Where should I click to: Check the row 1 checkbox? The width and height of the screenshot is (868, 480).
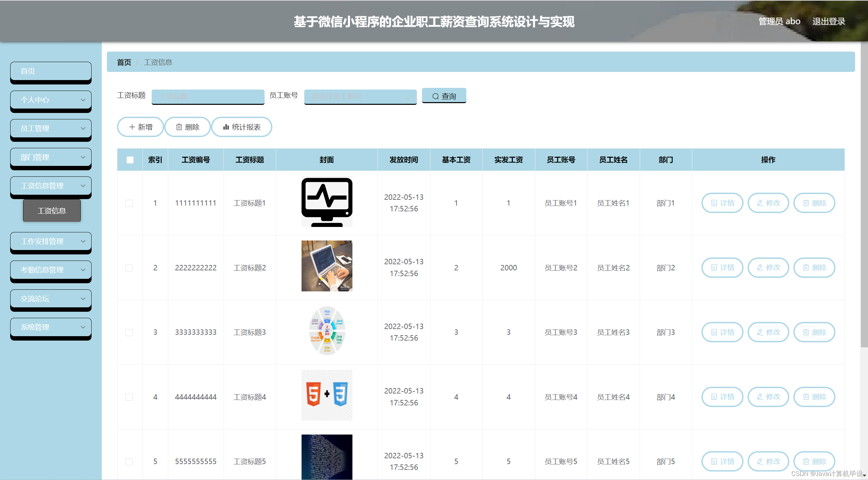[129, 203]
